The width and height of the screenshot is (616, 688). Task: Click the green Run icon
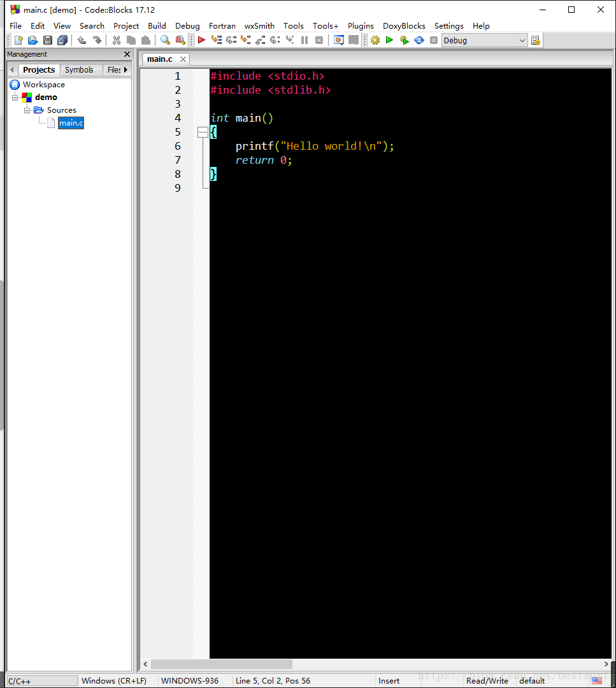(x=390, y=40)
